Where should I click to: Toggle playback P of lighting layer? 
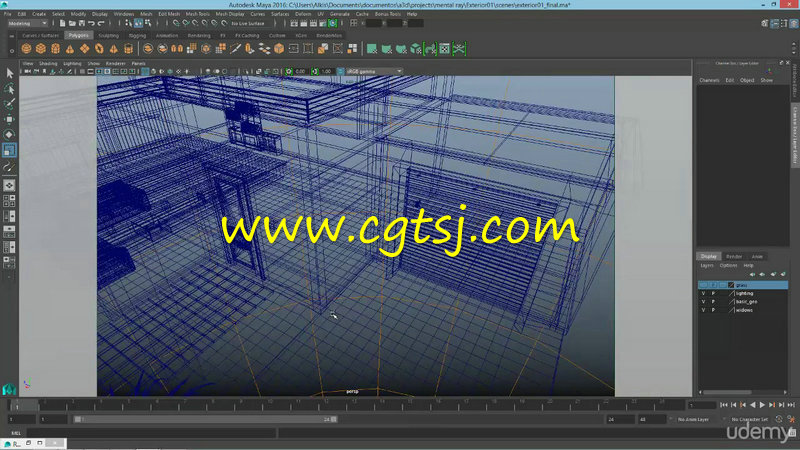coord(713,293)
